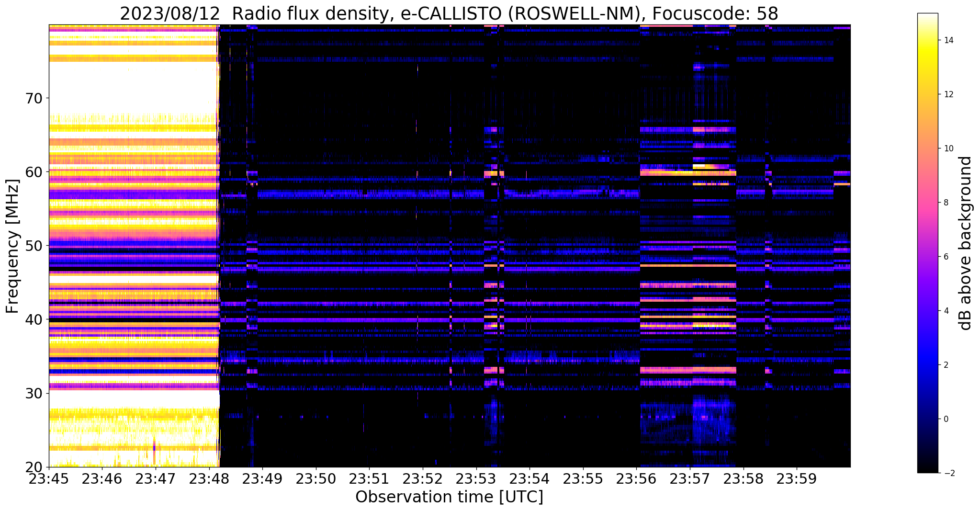
Task: Select the 23:56 time tick label
Action: coord(637,478)
